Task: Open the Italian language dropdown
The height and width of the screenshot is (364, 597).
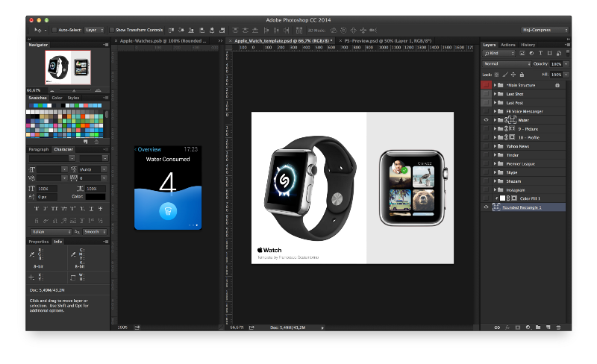Action: click(51, 232)
